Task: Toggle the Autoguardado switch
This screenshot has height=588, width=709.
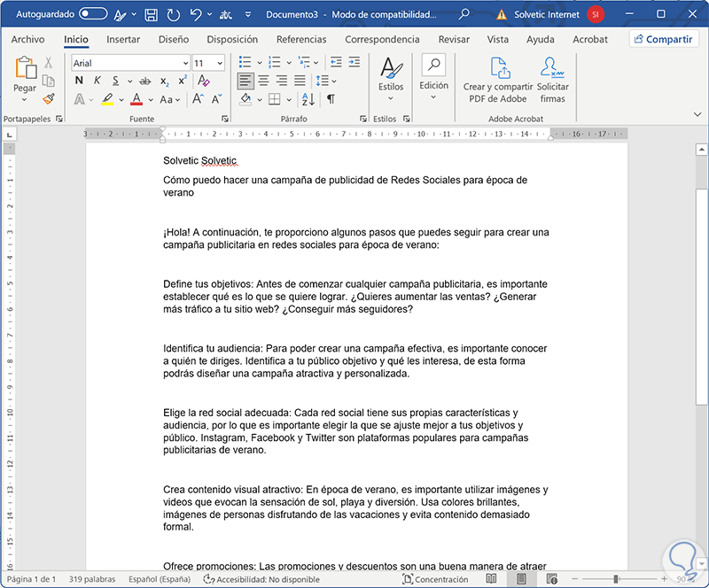Action: (93, 14)
